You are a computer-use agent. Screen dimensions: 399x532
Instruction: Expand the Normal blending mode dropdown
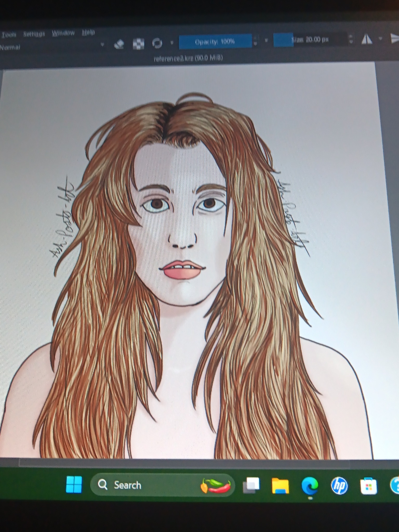pos(52,47)
